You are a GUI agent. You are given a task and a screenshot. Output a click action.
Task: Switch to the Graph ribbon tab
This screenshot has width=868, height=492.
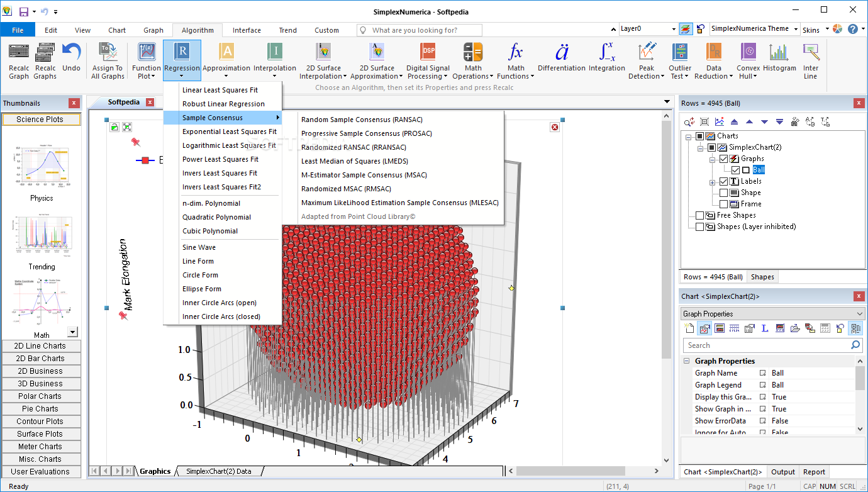tap(153, 30)
